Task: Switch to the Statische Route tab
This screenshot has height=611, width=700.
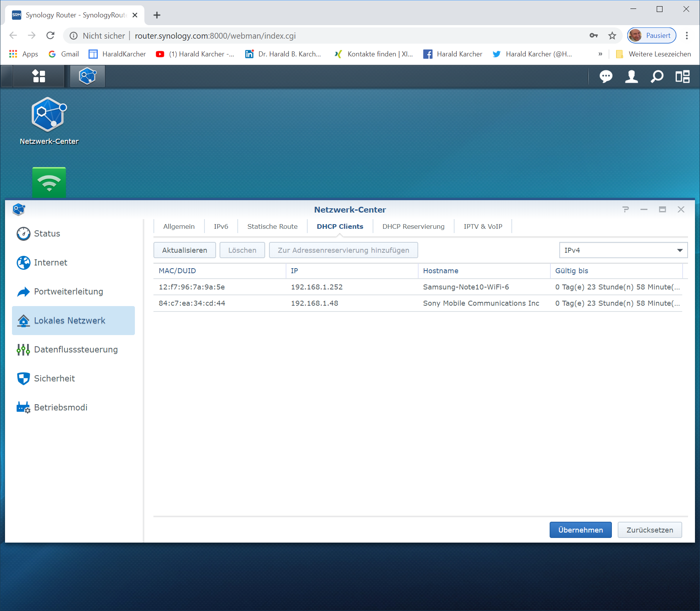Action: 272,226
